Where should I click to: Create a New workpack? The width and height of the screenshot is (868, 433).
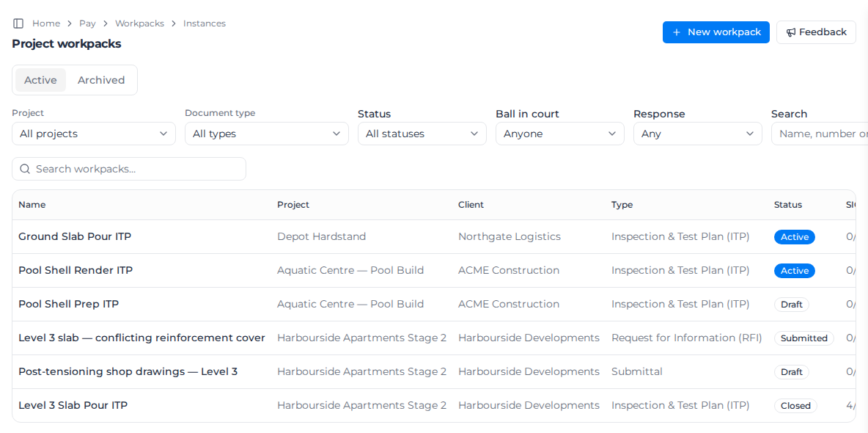(716, 32)
